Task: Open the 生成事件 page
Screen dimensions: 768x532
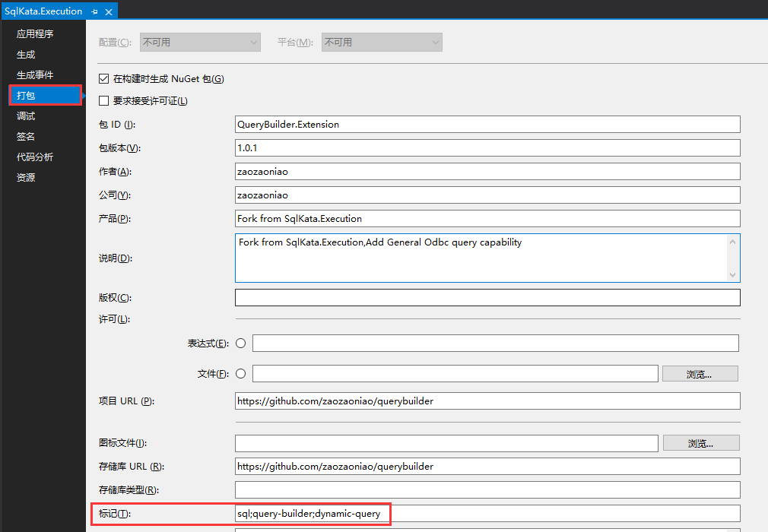Action: (x=35, y=75)
